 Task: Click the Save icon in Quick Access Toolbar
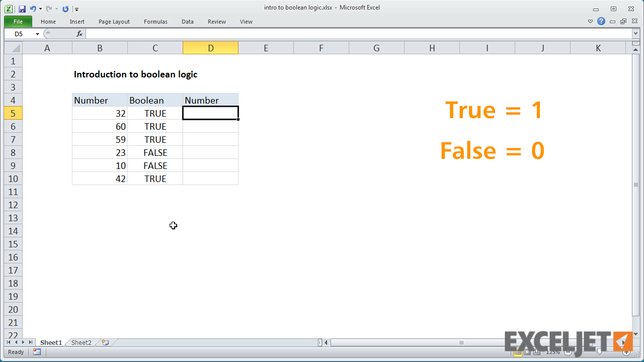click(x=22, y=9)
